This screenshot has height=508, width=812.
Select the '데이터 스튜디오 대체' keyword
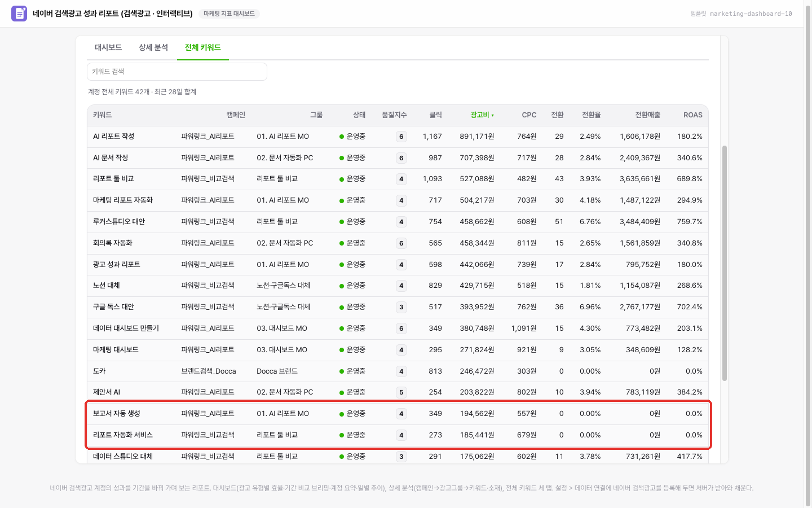point(123,457)
